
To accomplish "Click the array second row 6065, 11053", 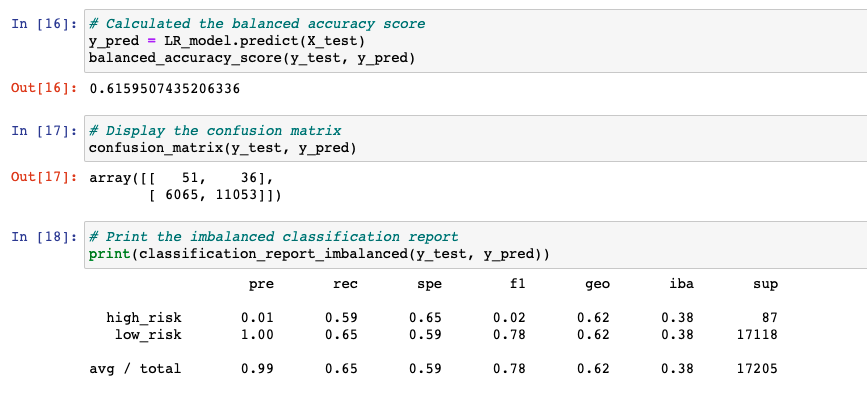I will pyautogui.click(x=215, y=195).
